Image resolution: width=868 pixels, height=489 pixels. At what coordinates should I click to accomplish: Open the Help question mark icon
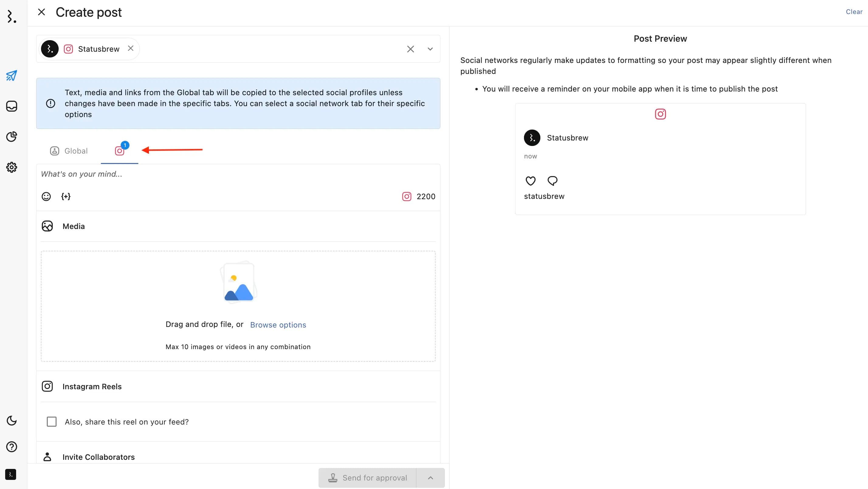point(12,447)
